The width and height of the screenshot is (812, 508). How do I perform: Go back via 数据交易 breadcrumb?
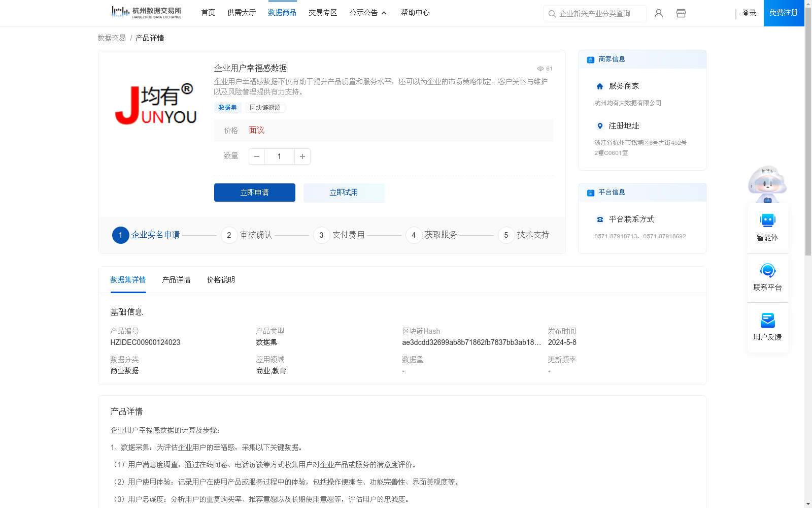[x=112, y=38]
